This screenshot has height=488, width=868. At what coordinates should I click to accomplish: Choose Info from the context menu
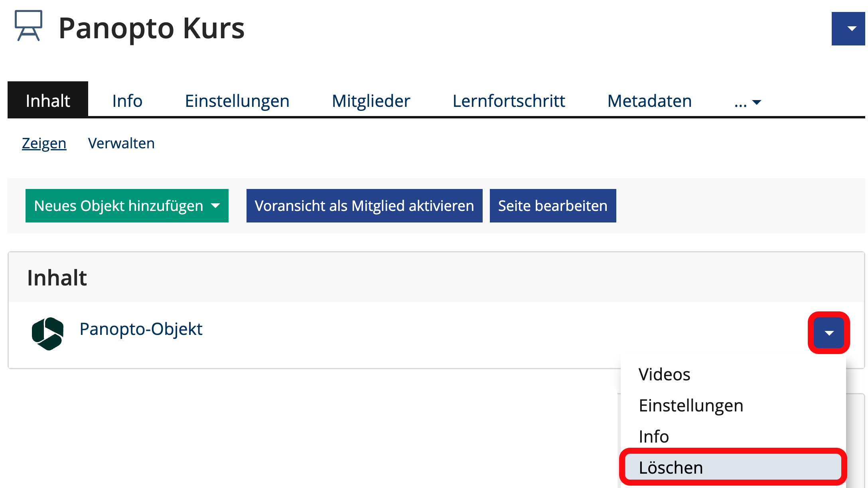pos(733,437)
